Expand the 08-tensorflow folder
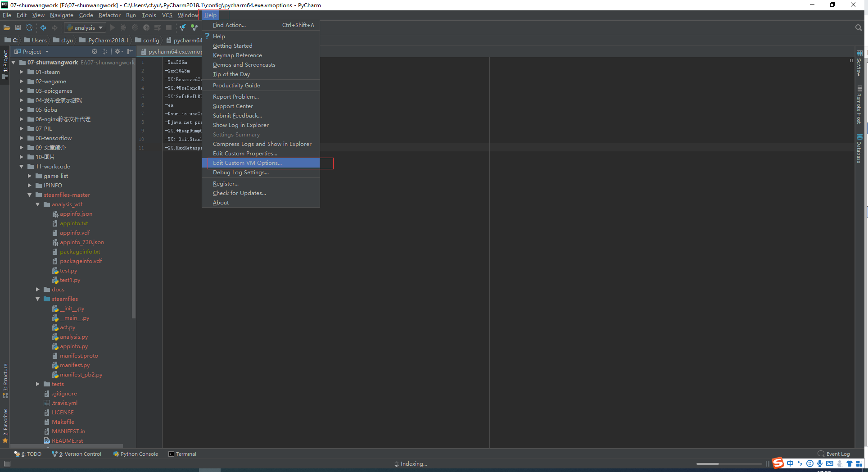The width and height of the screenshot is (868, 472). click(21, 138)
